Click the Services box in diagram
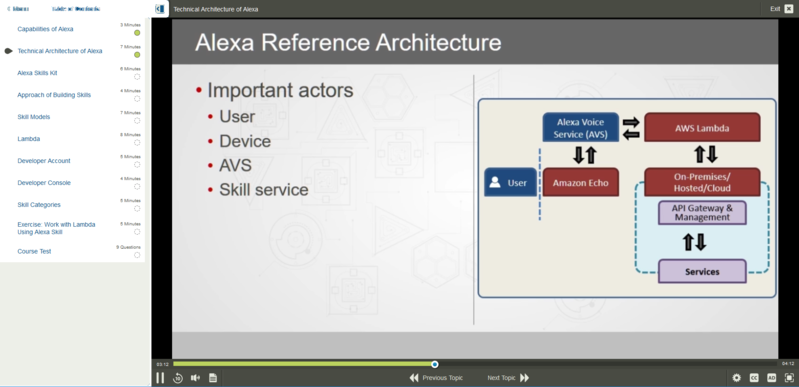The image size is (799, 387). tap(702, 271)
